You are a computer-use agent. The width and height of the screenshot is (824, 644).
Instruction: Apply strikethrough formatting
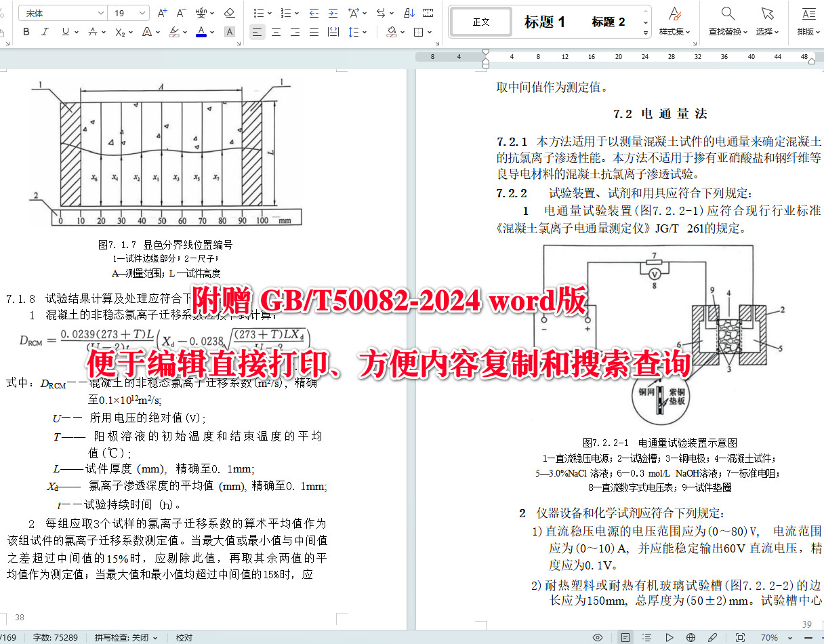tap(93, 32)
